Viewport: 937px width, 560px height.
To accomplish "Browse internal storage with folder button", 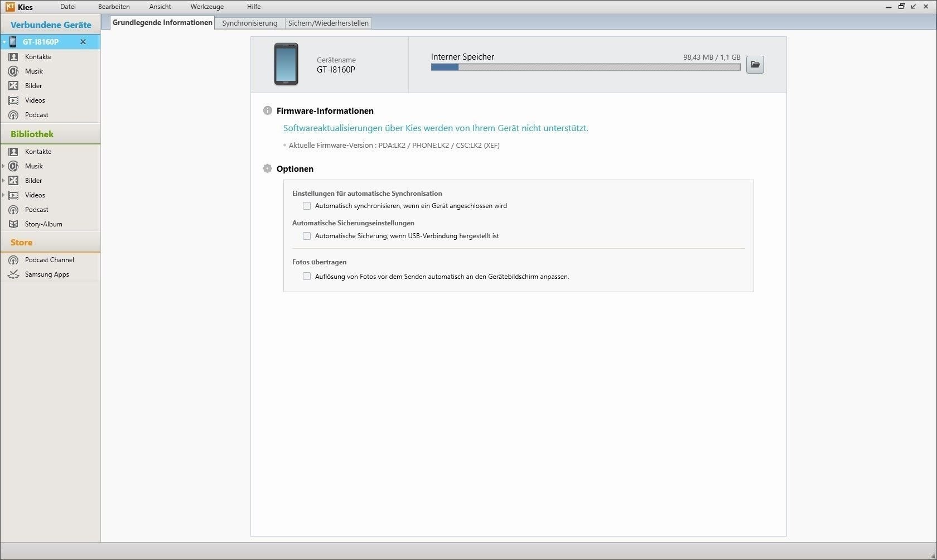I will click(x=755, y=65).
